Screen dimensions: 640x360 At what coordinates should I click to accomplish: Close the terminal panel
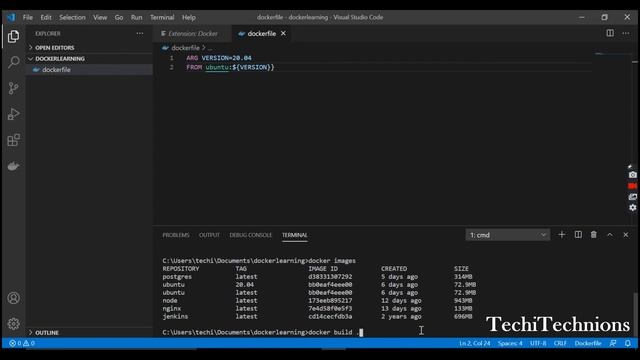click(626, 235)
